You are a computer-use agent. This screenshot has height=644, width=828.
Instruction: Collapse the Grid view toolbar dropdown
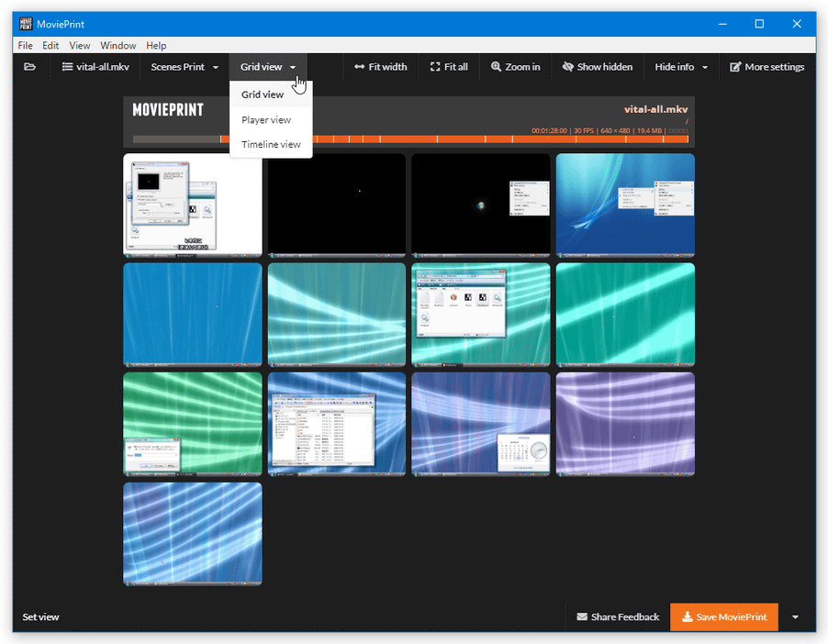(268, 67)
